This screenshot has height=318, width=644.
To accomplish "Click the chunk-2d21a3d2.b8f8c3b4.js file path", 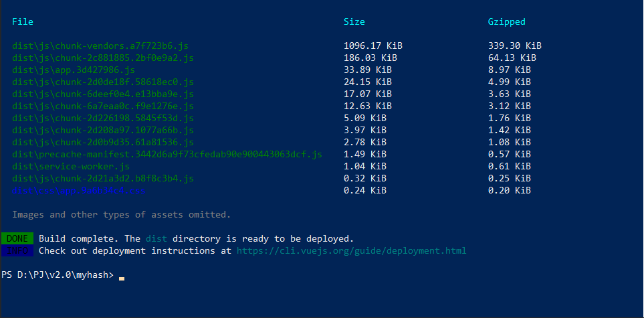I will pyautogui.click(x=103, y=178).
